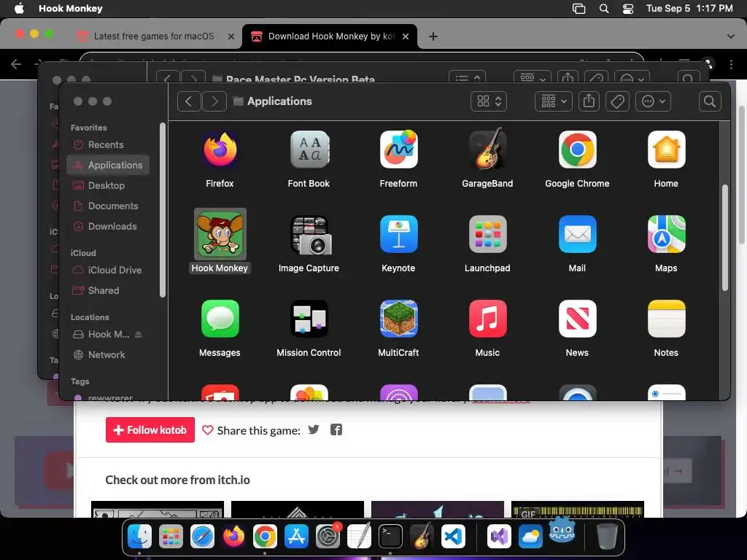Close the Download Hook Monkey tab
The height and width of the screenshot is (560, 747).
coord(406,36)
